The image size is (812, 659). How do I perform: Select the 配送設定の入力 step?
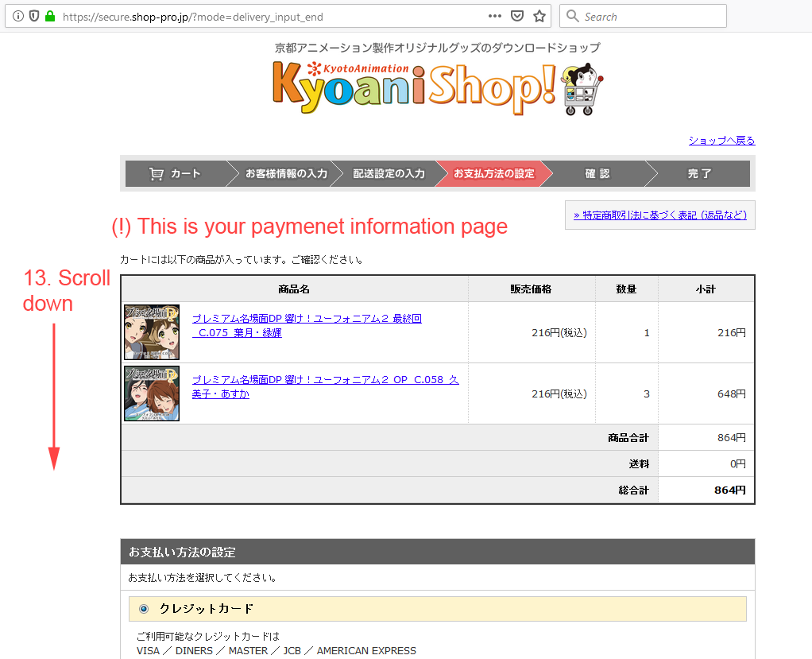[389, 173]
